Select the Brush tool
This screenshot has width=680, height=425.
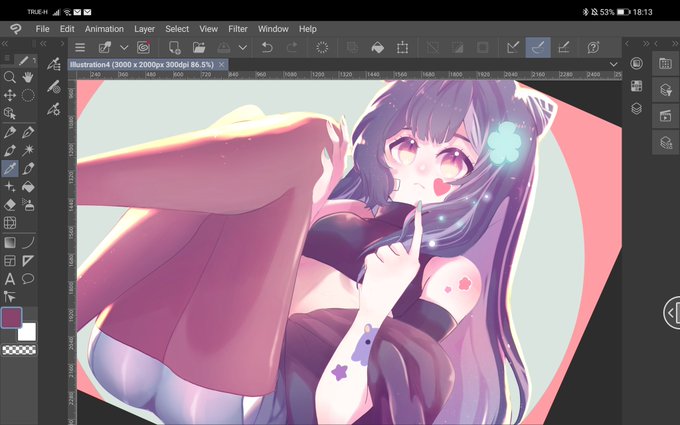(x=10, y=150)
